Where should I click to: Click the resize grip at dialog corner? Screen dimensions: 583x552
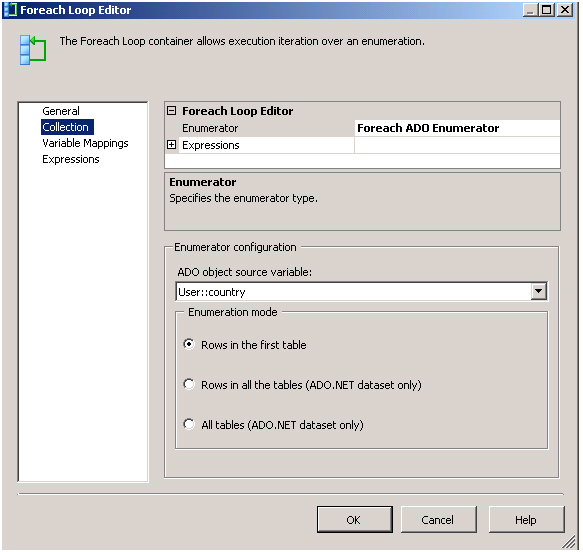569,542
